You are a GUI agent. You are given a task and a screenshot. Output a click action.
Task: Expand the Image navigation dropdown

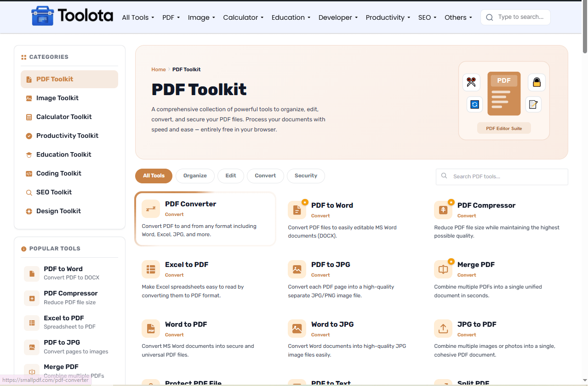coord(201,17)
